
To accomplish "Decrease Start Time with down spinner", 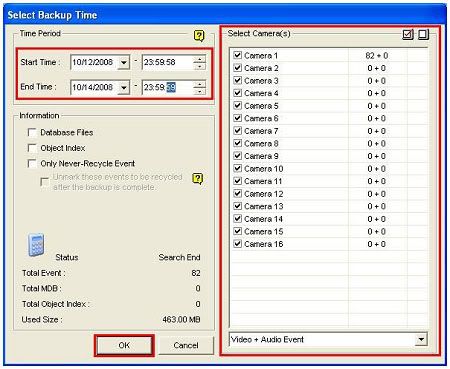I will (199, 66).
